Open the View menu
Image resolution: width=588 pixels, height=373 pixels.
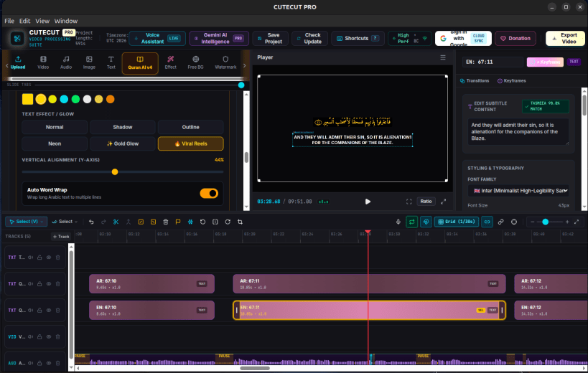click(42, 21)
